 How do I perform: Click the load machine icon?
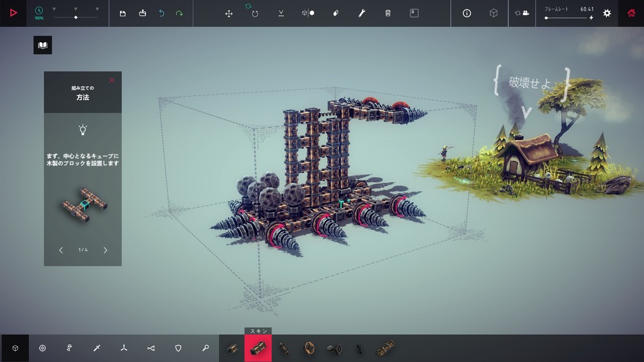point(142,13)
